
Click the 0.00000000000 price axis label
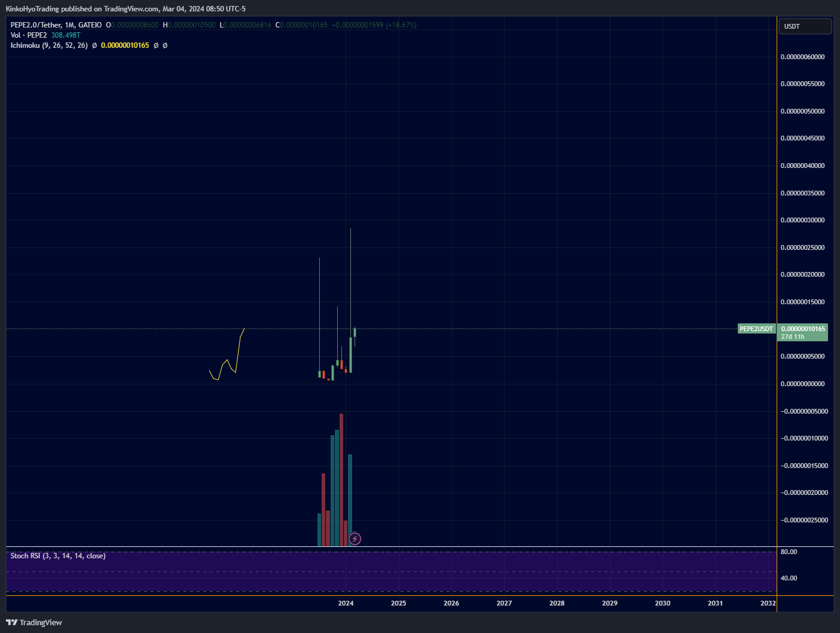point(802,384)
